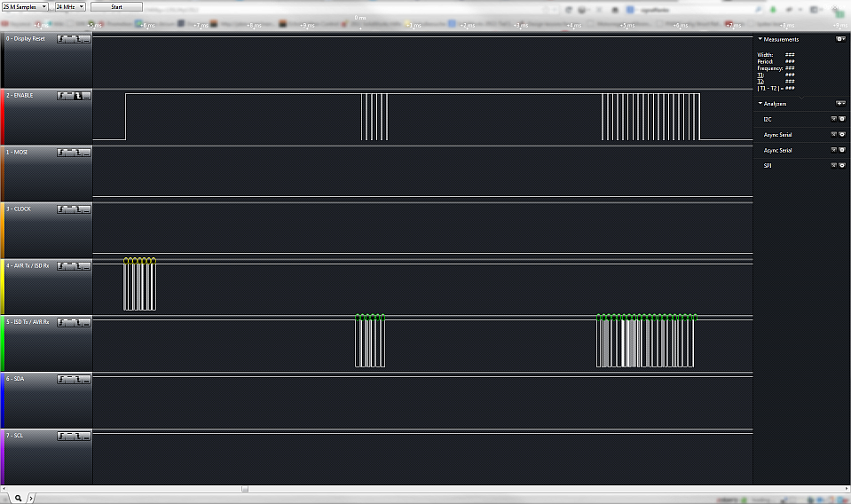Click the '5 - ISD Tx / AVR Rx' label
Image resolution: width=851 pixels, height=504 pixels.
(x=28, y=322)
